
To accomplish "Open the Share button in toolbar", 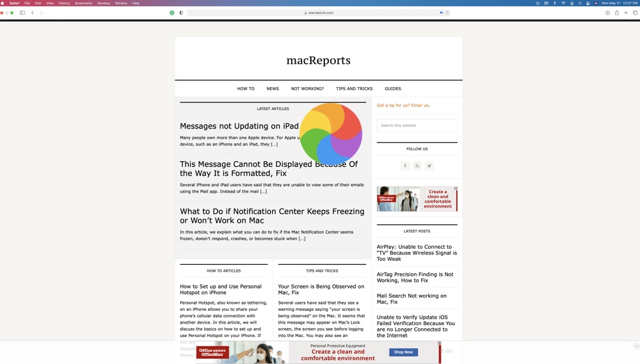I will coord(617,13).
